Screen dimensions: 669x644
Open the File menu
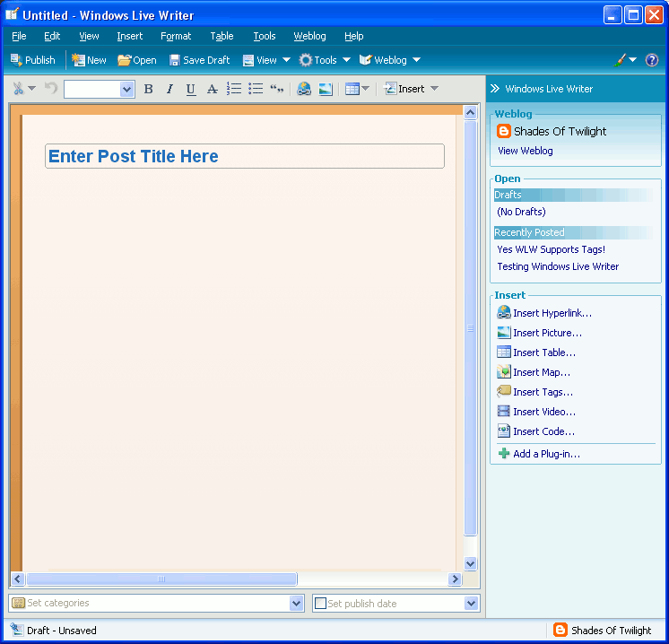coord(19,36)
